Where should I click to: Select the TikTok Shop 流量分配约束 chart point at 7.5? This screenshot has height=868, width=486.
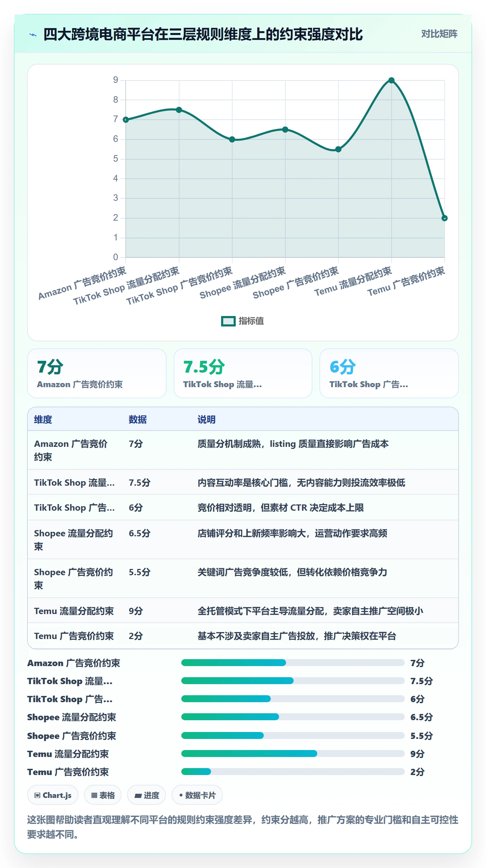click(x=179, y=110)
